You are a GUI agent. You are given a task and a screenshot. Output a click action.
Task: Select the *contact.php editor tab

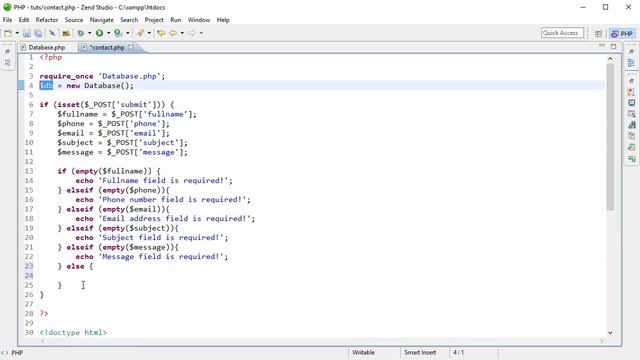coord(107,47)
